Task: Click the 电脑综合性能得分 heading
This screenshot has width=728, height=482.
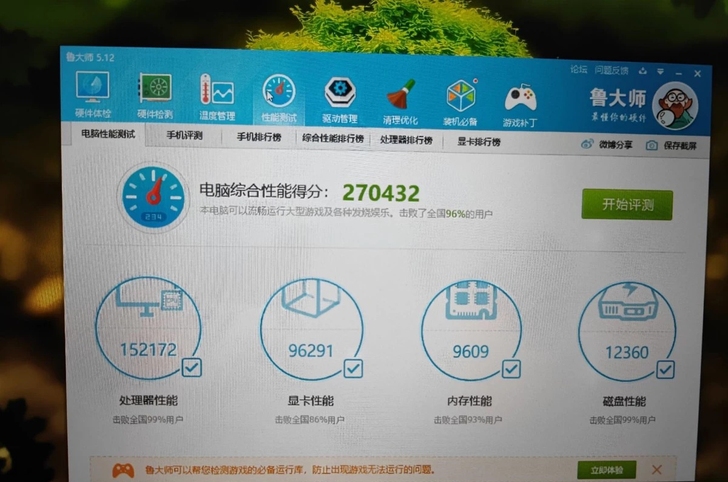Action: 264,190
